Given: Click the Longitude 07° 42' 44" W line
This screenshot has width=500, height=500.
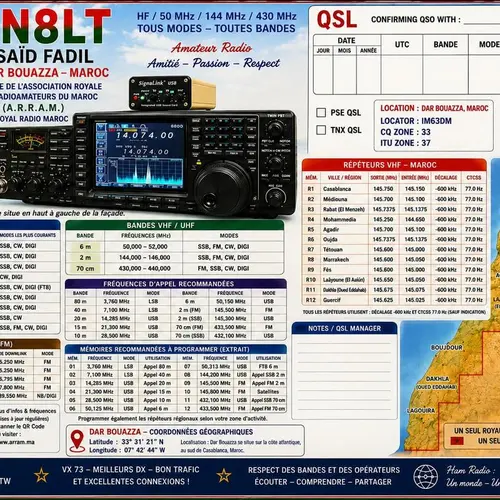Looking at the screenshot, I should click(x=127, y=450).
